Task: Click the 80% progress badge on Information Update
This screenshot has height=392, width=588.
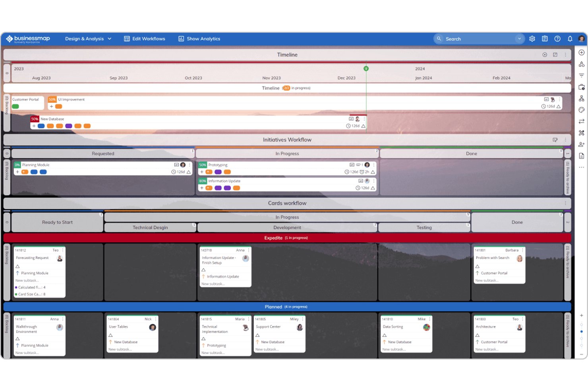Action: tap(203, 181)
